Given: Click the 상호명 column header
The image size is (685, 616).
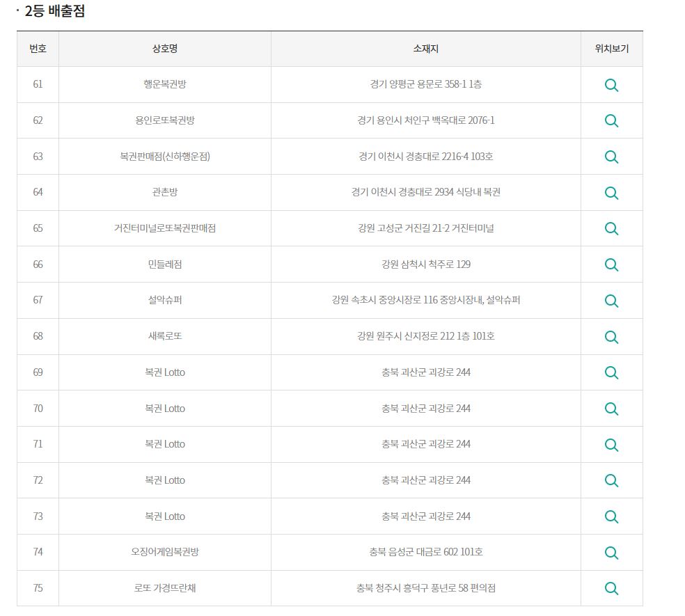Looking at the screenshot, I should point(165,49).
